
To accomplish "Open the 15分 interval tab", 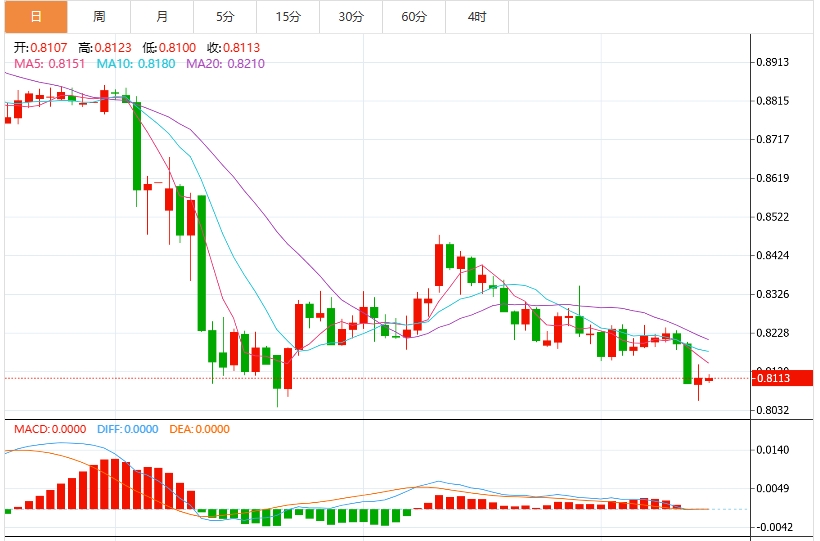I will [288, 17].
